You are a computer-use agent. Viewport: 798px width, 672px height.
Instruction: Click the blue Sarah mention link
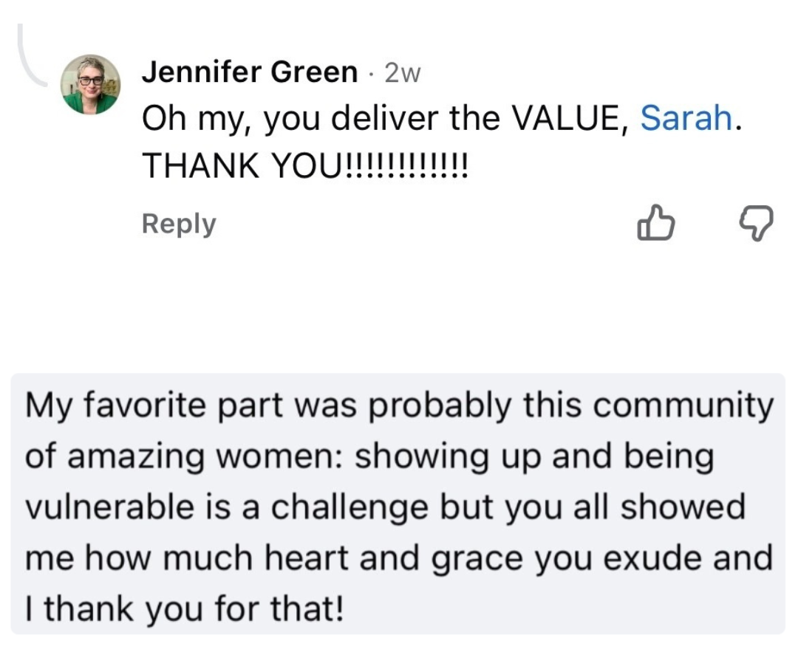(x=686, y=118)
